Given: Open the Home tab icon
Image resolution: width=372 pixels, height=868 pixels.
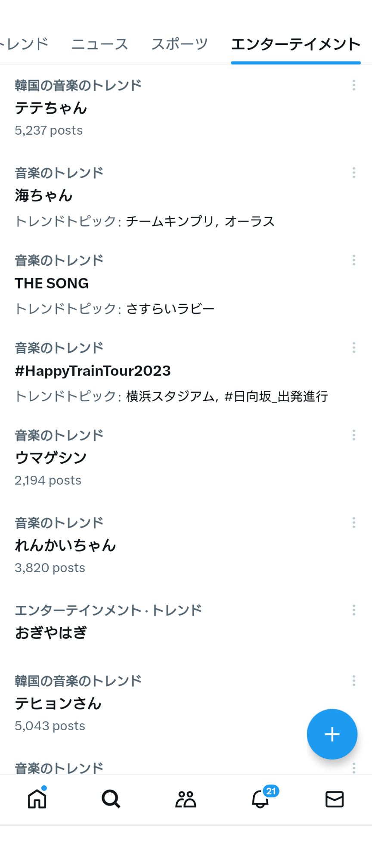Looking at the screenshot, I should (37, 799).
